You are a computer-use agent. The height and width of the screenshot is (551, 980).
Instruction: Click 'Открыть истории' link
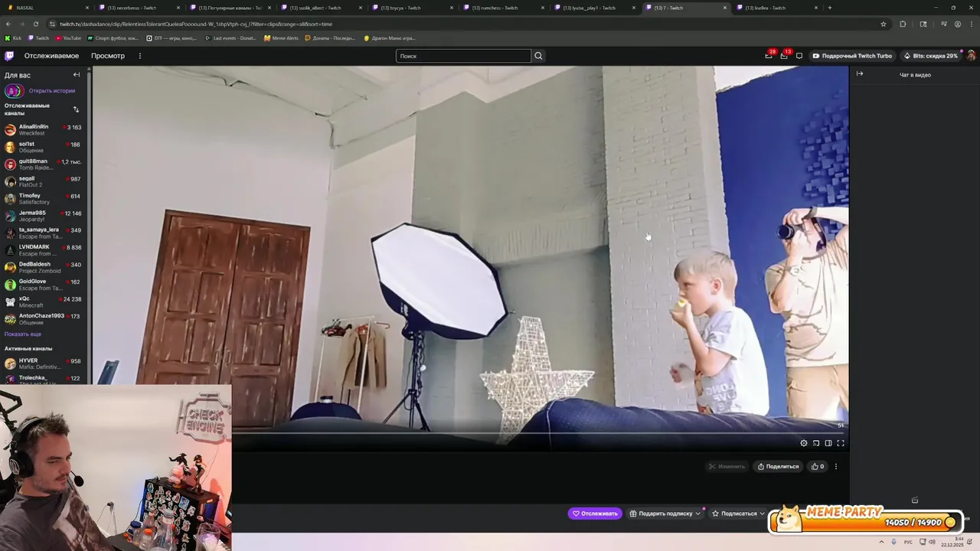pyautogui.click(x=52, y=91)
